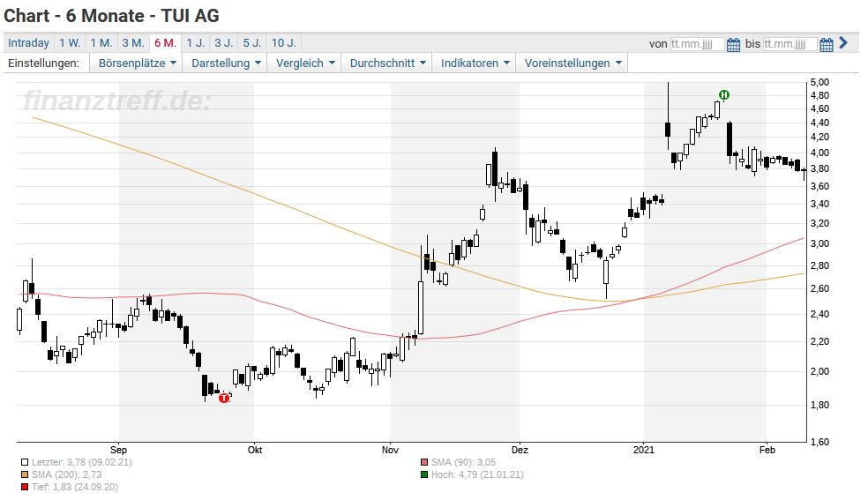The width and height of the screenshot is (868, 500).
Task: Click the 'SMA (90): 3,05' legend text
Action: [x=463, y=462]
